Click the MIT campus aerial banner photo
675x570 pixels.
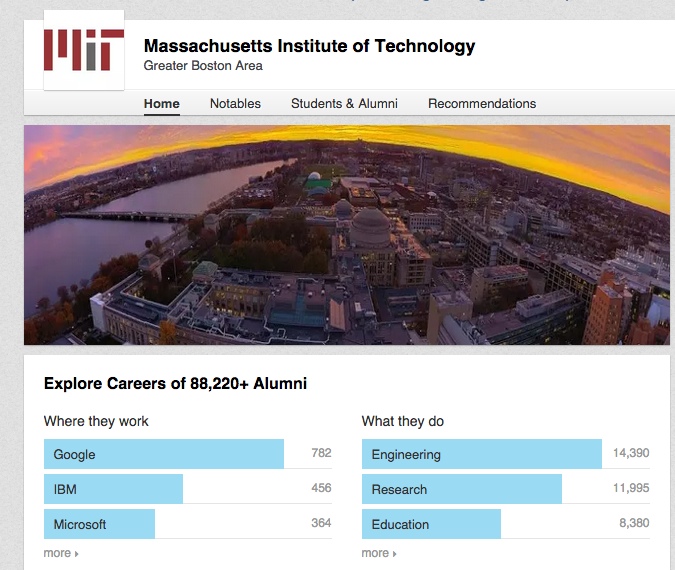coord(346,235)
